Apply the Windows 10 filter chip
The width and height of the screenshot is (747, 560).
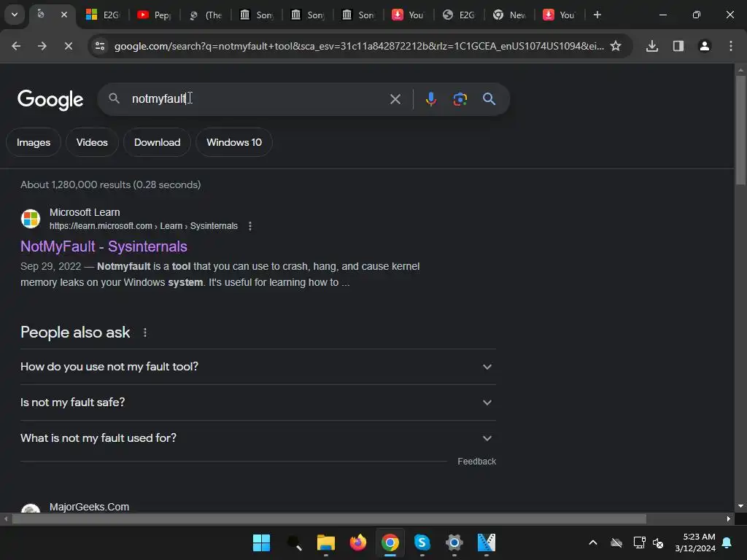click(234, 142)
